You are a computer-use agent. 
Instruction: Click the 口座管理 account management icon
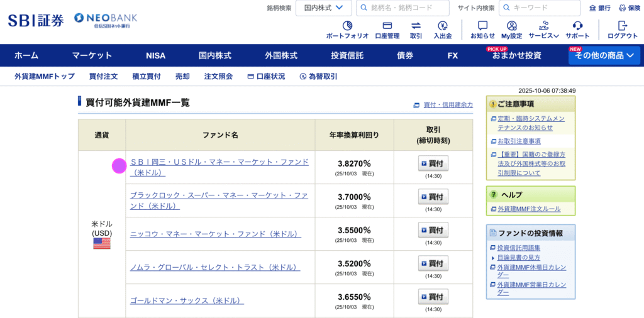click(x=387, y=26)
